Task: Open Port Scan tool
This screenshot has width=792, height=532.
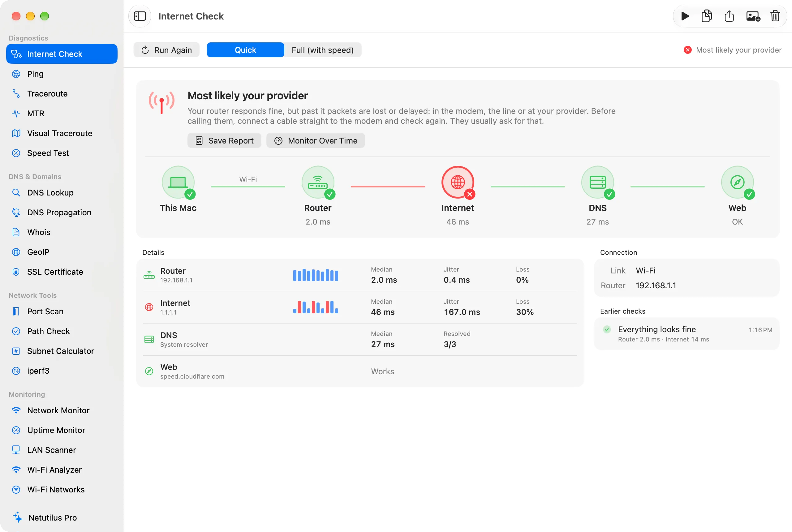Action: click(x=62, y=311)
